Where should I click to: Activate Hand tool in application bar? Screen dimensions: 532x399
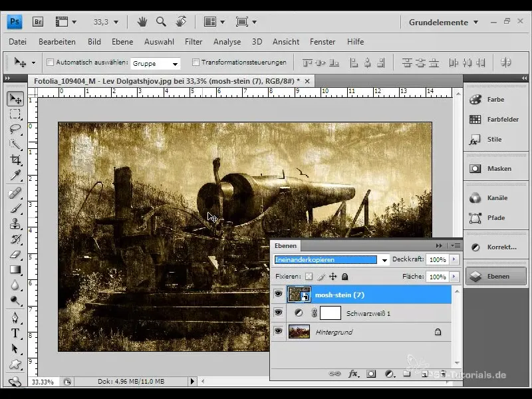[x=142, y=22]
